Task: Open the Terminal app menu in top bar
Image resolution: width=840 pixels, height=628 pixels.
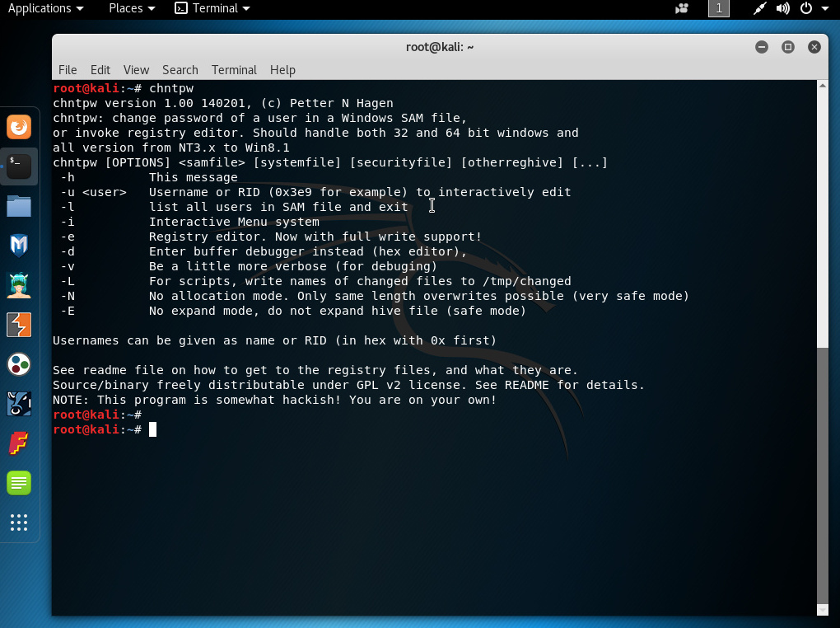Action: (x=213, y=8)
